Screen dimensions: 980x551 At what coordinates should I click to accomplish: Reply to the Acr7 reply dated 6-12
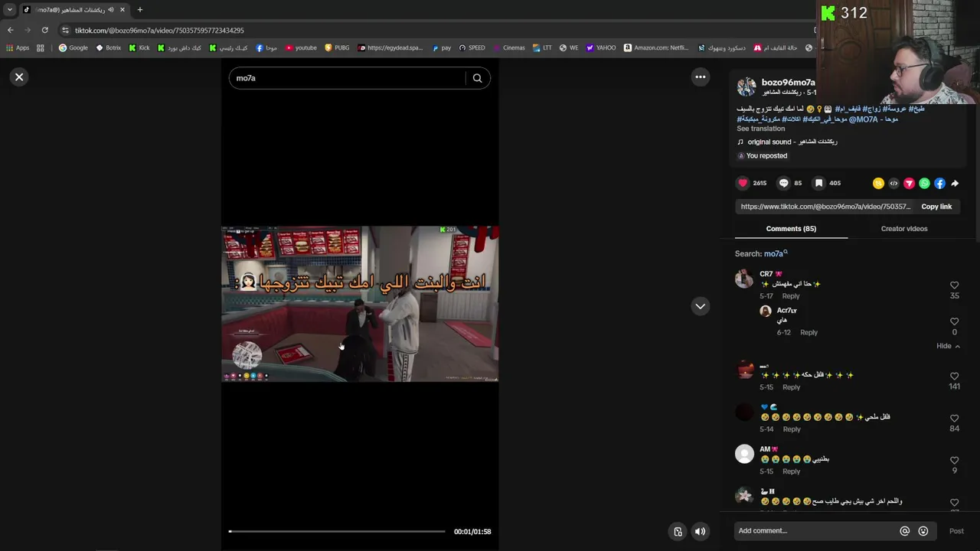tap(808, 333)
